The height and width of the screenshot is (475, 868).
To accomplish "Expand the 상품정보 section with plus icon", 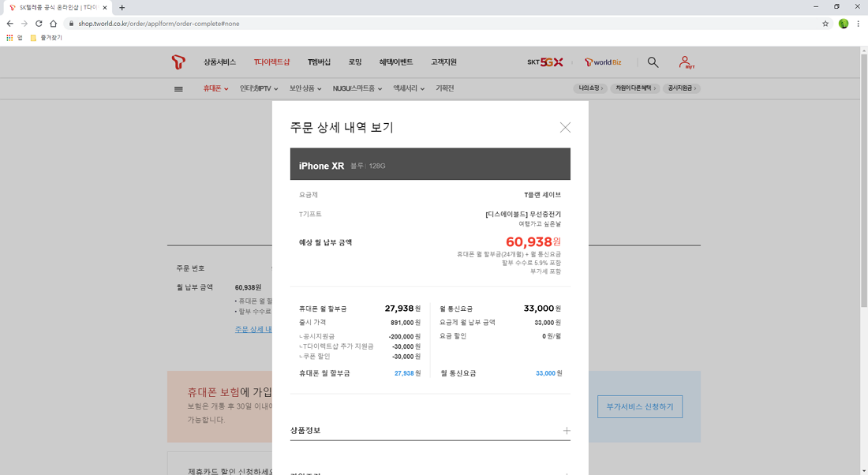I will point(567,431).
